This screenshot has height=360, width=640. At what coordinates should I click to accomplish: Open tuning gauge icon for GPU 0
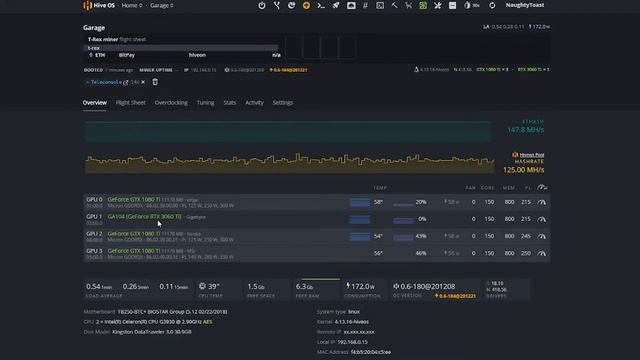(542, 202)
